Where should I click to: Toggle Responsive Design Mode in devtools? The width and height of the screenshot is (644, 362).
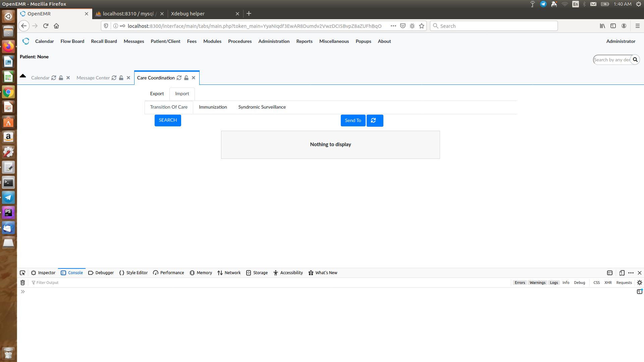tap(622, 273)
